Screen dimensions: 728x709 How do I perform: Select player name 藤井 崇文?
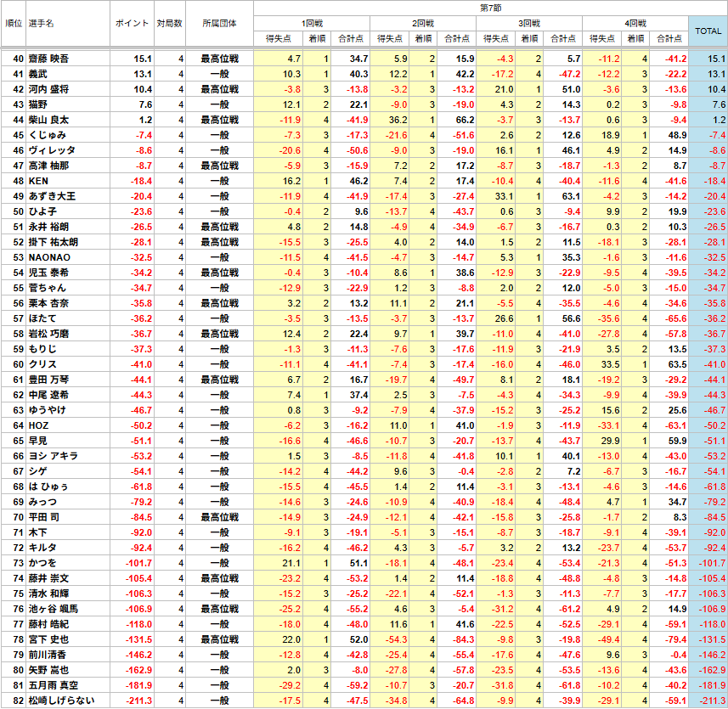48,579
